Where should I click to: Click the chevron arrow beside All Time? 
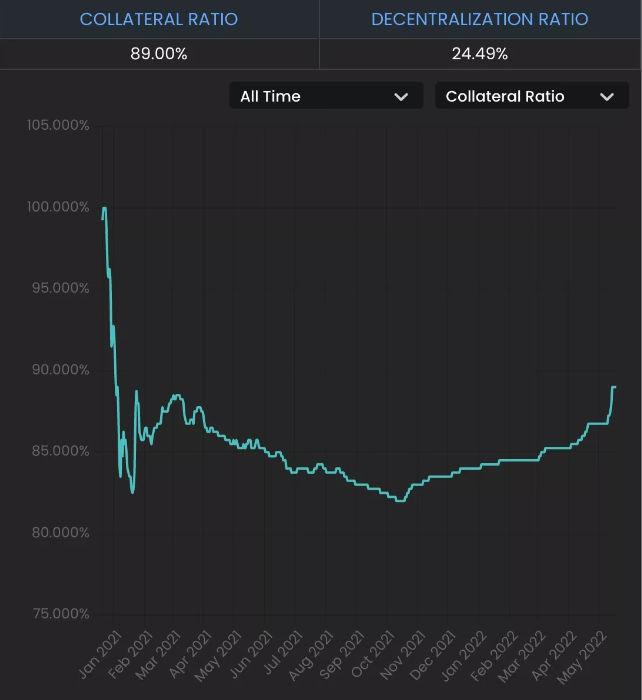click(x=401, y=97)
